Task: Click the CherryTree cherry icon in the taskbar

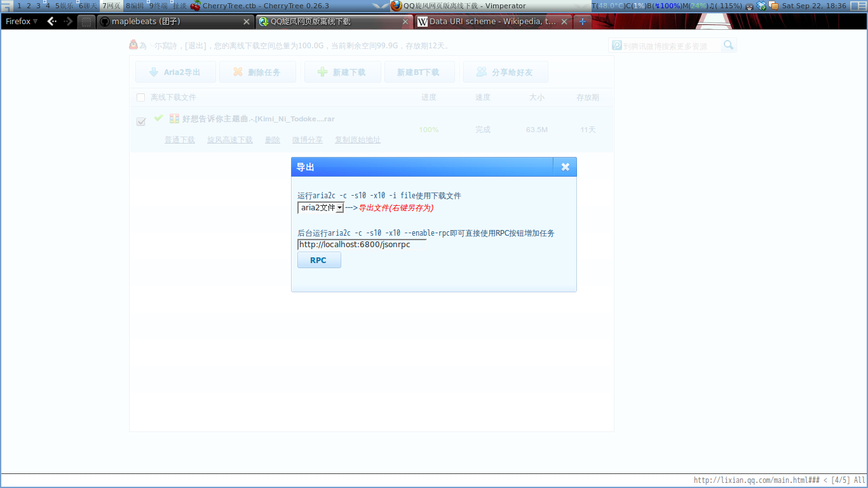Action: point(195,6)
